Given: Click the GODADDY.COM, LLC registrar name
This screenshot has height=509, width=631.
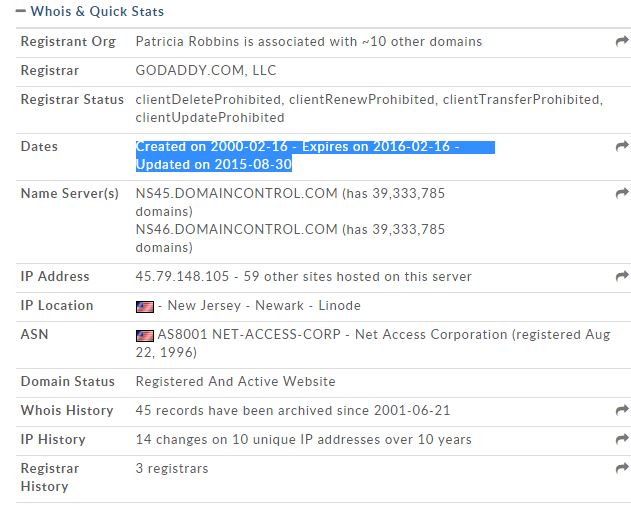Looking at the screenshot, I should pos(206,71).
